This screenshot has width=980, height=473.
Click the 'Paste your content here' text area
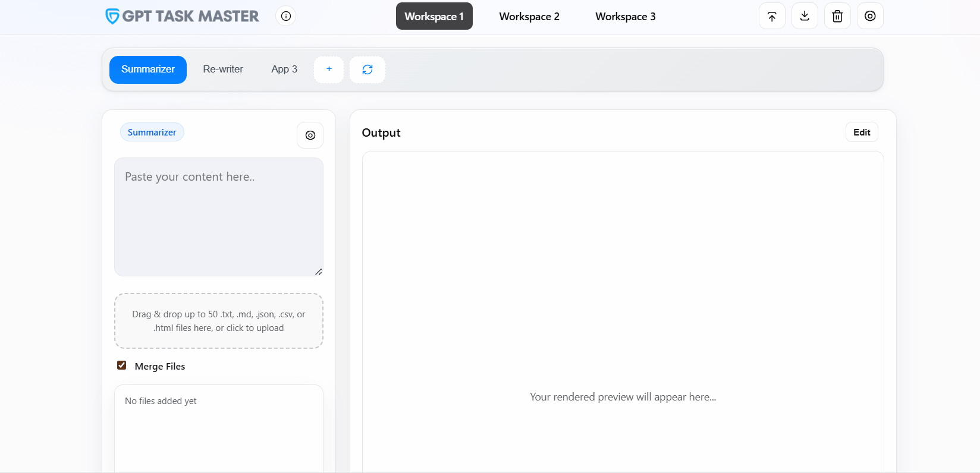tap(219, 217)
